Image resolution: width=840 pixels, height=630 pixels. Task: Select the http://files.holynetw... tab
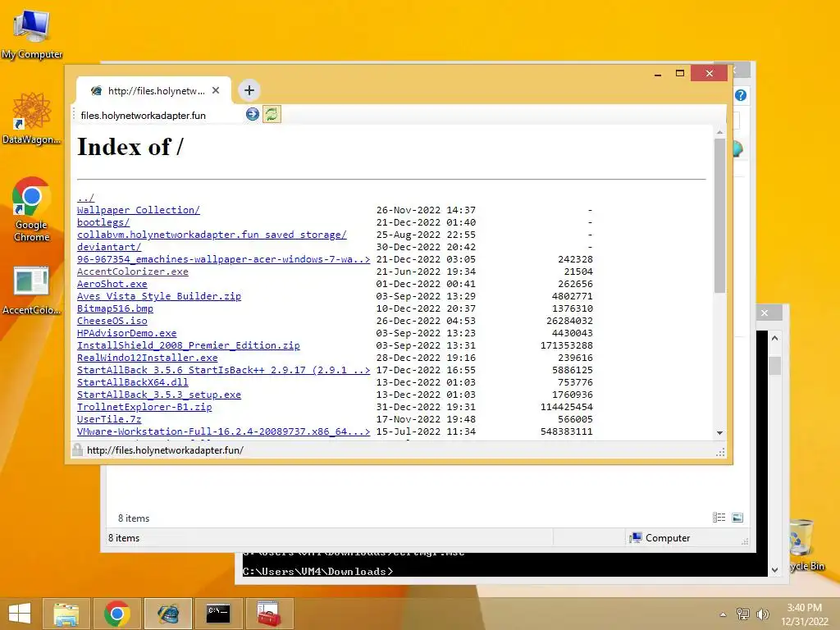[x=154, y=90]
